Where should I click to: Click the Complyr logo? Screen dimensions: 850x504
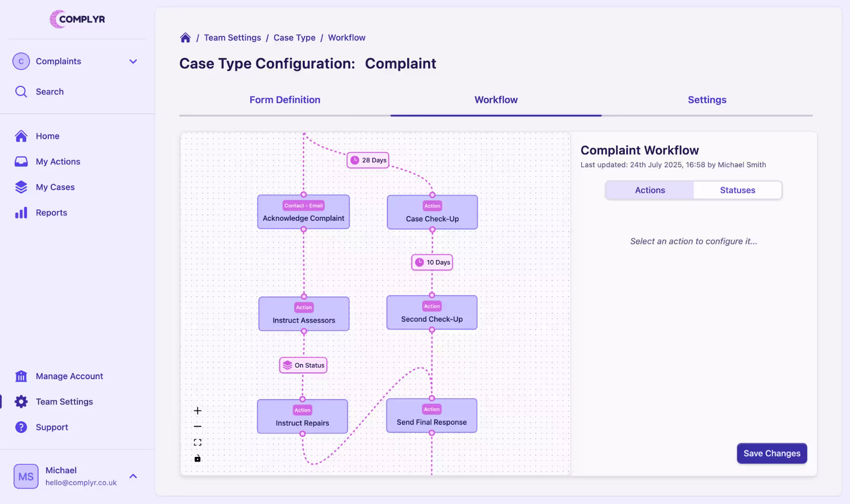click(77, 19)
